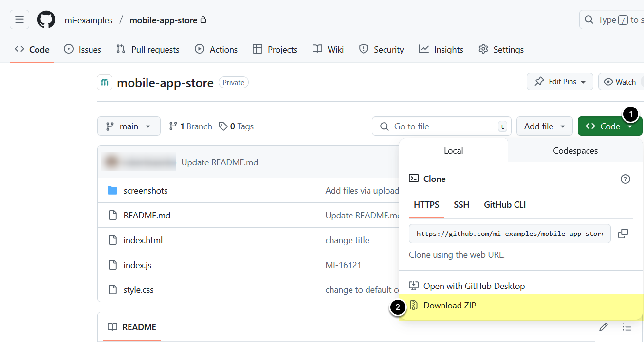Image resolution: width=644 pixels, height=342 pixels.
Task: Open the Issues tab
Action: 83,50
